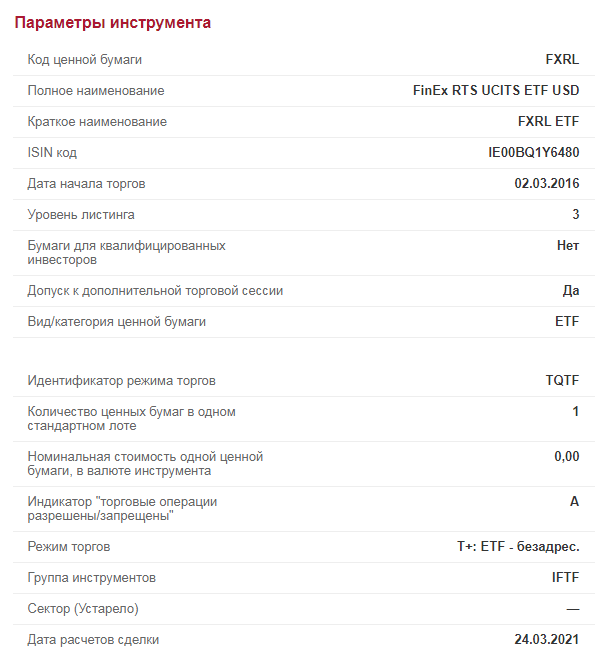Click the 'T+: ETF - безадрес.' mode value
Image resolution: width=597 pixels, height=665 pixels.
[x=518, y=546]
